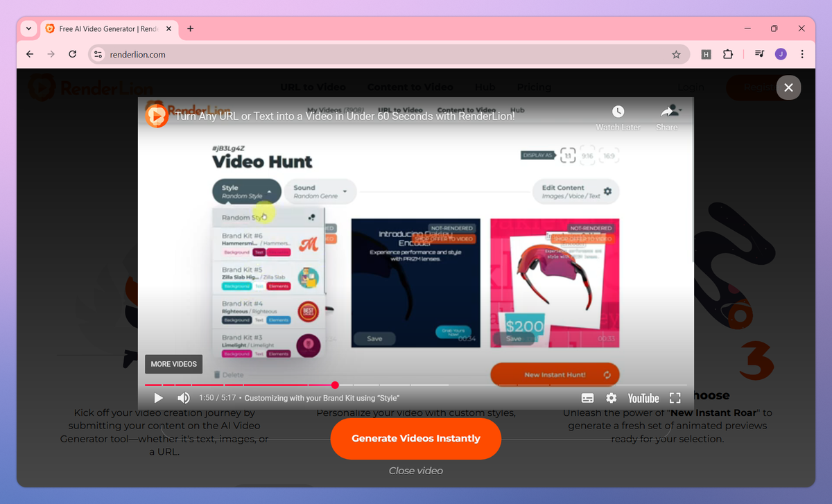Mute the video volume speaker icon

(184, 398)
